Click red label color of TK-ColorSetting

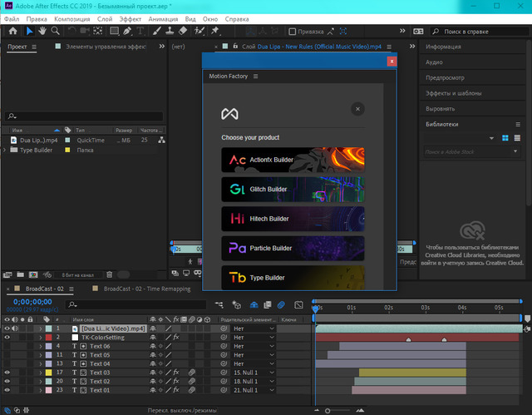pyautogui.click(x=49, y=338)
